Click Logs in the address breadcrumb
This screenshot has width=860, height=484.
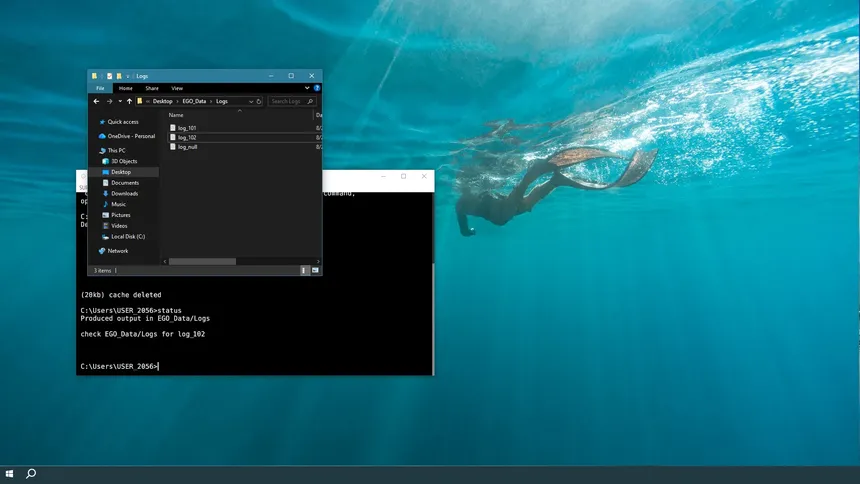[222, 102]
